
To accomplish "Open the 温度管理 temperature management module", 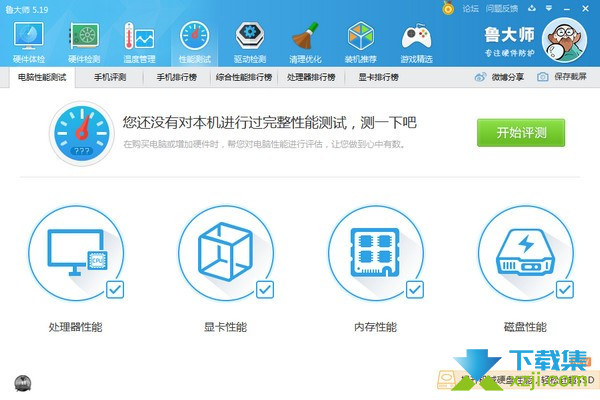I will click(139, 42).
